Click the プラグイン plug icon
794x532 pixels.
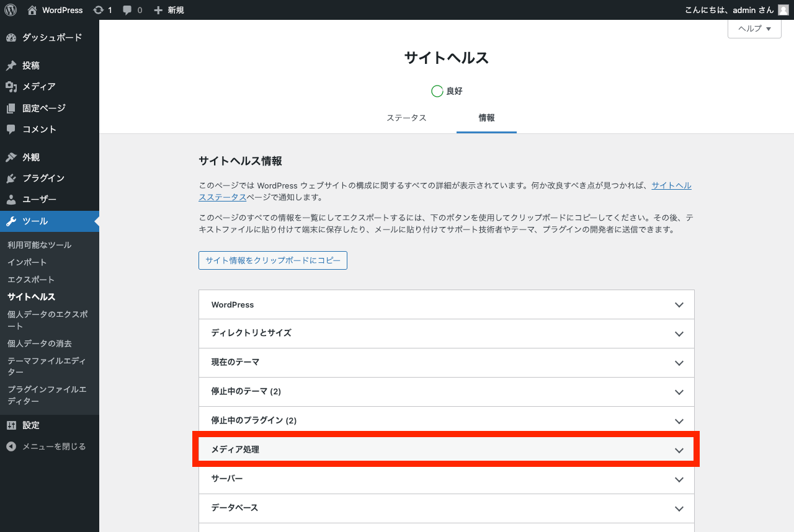(x=11, y=179)
